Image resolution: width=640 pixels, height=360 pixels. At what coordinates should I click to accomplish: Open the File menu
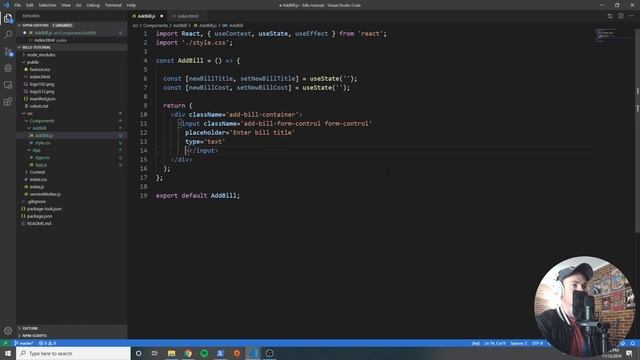18,5
